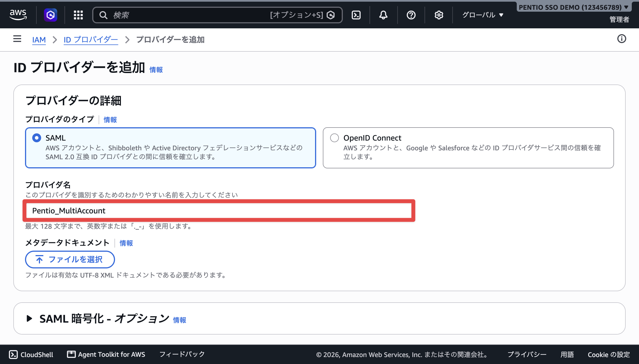Open Cookie の設定 in the footer
This screenshot has height=364, width=639.
tap(609, 355)
